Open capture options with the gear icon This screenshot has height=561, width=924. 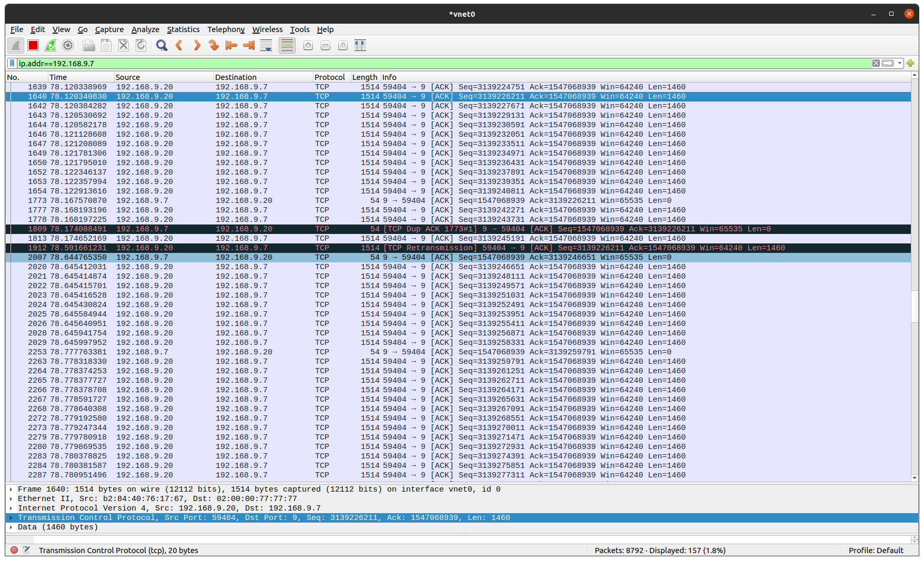[x=68, y=46]
